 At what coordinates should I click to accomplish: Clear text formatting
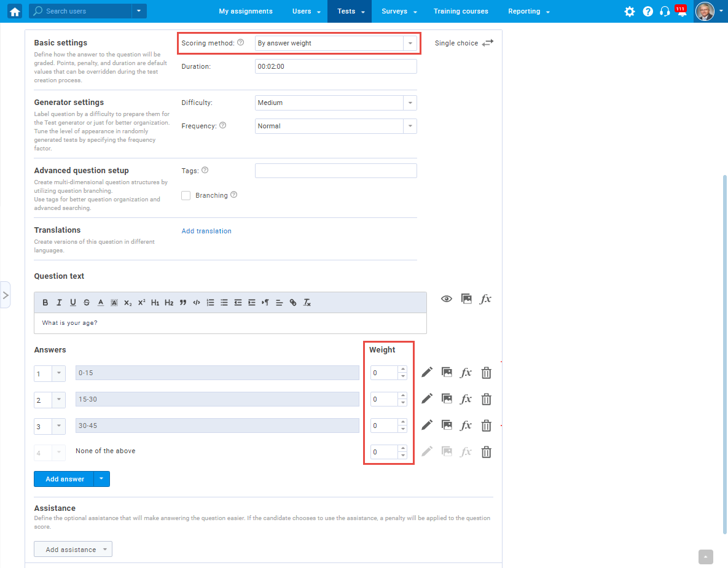coord(307,303)
